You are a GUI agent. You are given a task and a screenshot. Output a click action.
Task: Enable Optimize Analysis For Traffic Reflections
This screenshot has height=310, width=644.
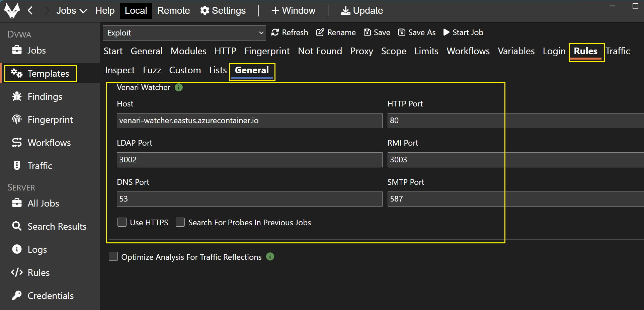pos(113,256)
